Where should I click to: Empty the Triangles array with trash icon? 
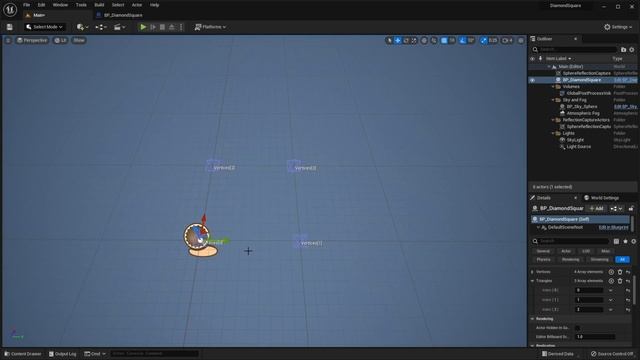[x=620, y=281]
